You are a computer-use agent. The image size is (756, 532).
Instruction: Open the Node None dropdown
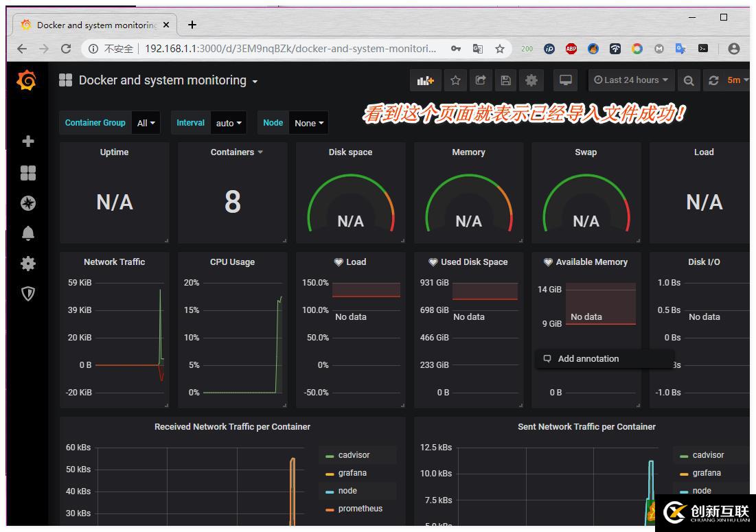(x=308, y=123)
